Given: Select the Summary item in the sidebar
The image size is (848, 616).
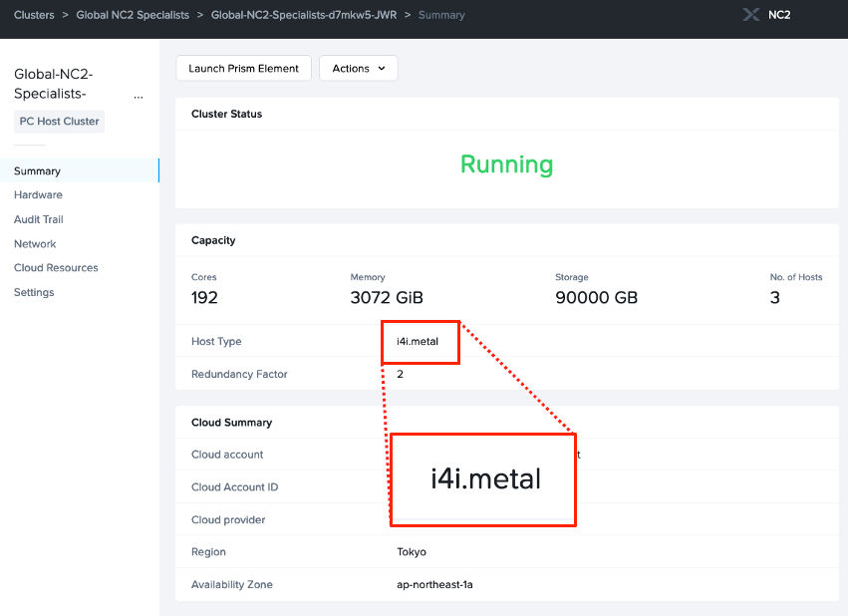Looking at the screenshot, I should 37,170.
